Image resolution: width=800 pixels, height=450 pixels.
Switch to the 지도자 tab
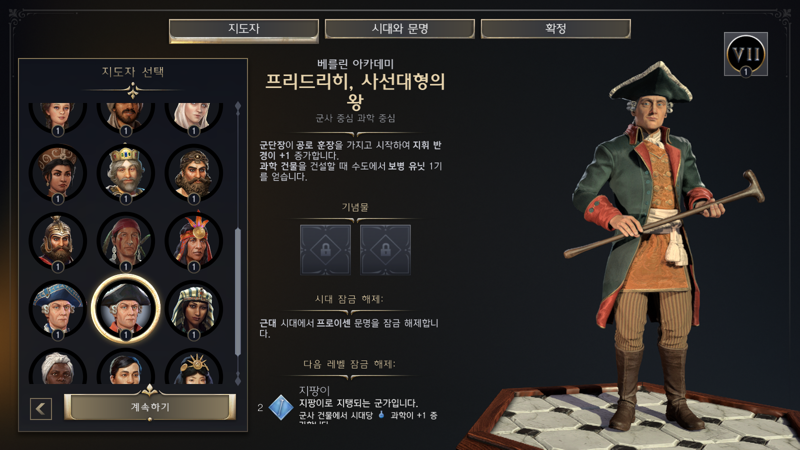click(244, 29)
